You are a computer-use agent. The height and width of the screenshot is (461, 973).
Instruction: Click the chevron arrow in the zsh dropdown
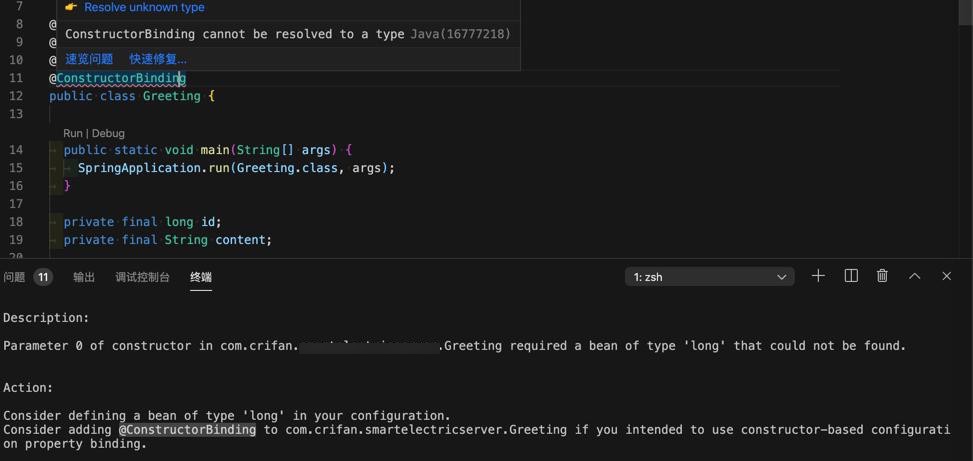[782, 277]
